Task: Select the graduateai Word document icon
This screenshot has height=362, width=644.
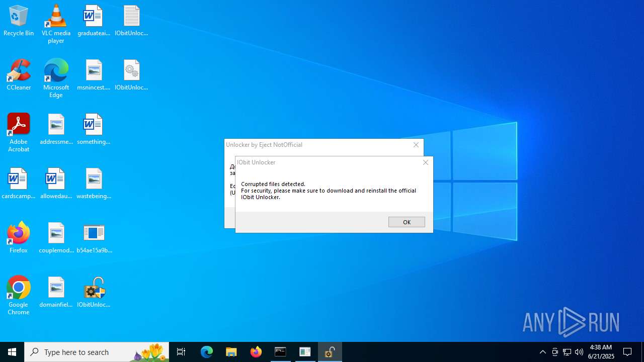Action: [x=94, y=21]
